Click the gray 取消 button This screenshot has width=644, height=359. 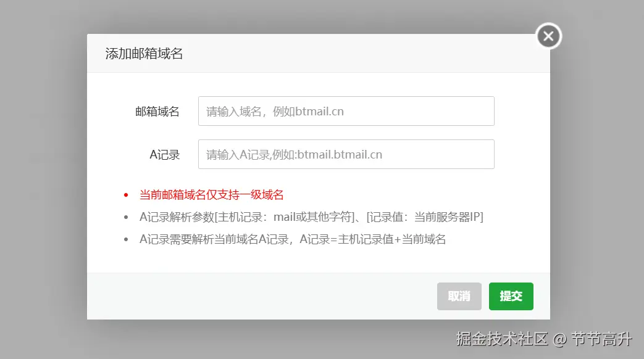click(459, 296)
